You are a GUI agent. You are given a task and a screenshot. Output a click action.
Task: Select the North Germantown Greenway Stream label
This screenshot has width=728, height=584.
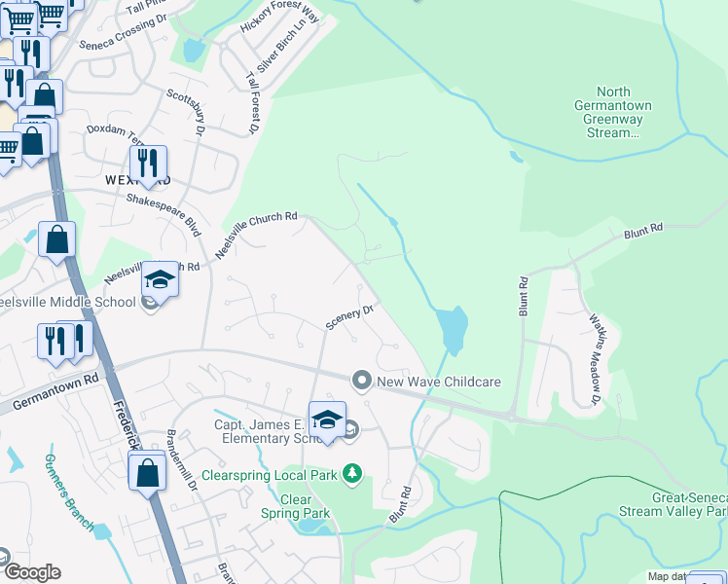(613, 112)
